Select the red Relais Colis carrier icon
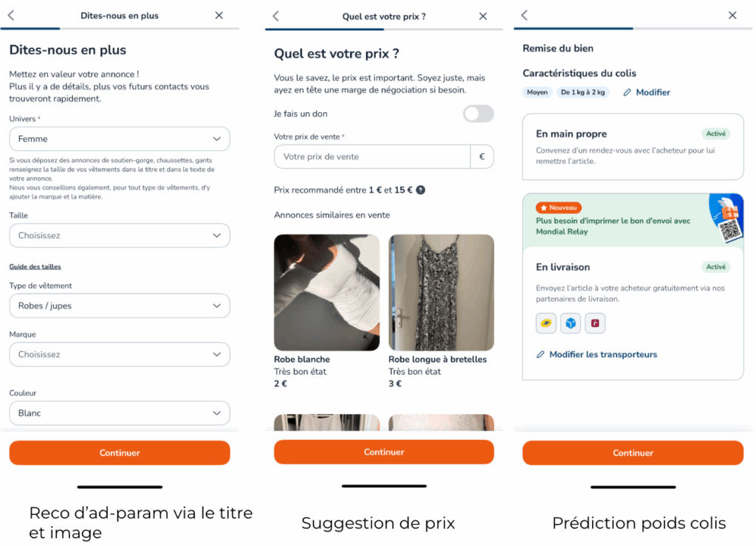This screenshot has height=546, width=756. click(595, 323)
